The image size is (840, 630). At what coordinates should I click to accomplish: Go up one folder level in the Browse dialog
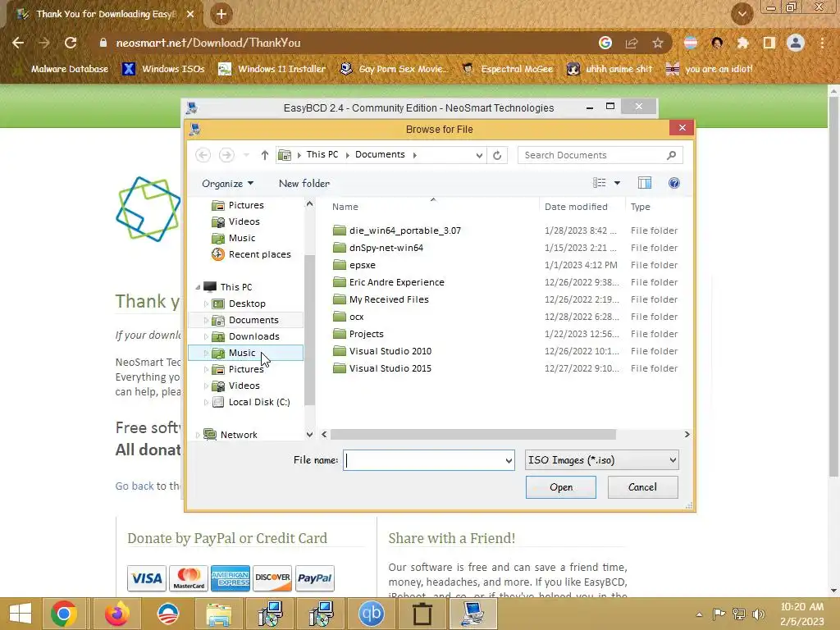click(x=265, y=155)
